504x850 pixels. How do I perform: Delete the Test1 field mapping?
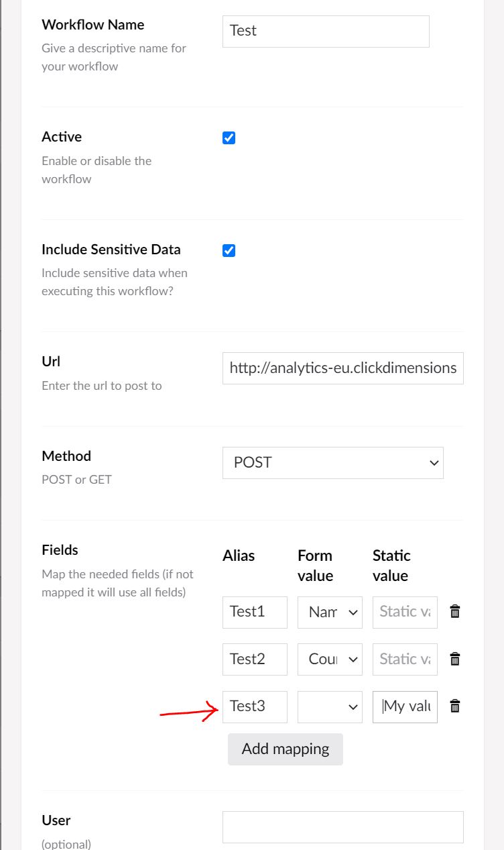(x=455, y=611)
